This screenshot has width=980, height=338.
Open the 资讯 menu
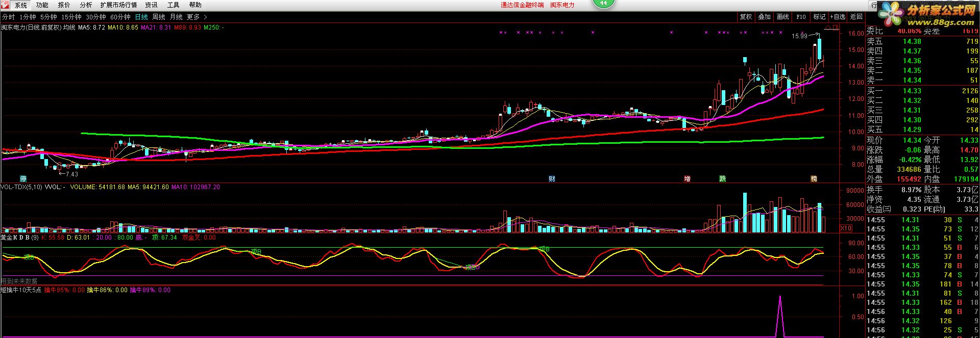[x=151, y=5]
